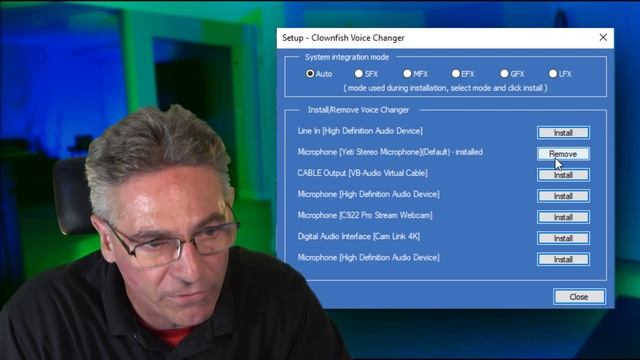Enable the LFX integration mode
The width and height of the screenshot is (640, 360).
553,74
